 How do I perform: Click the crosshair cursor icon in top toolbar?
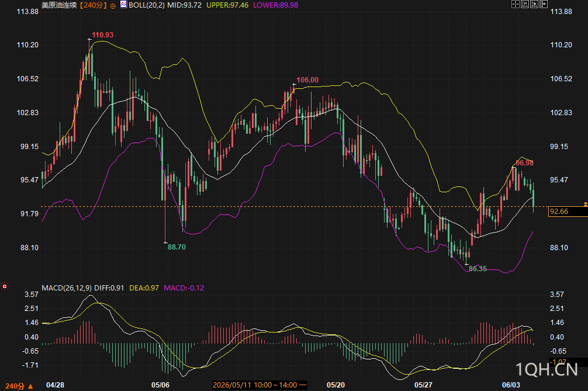pos(516,5)
